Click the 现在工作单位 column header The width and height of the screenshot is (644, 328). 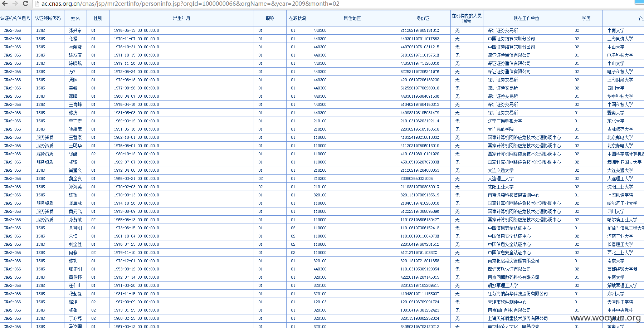point(526,18)
